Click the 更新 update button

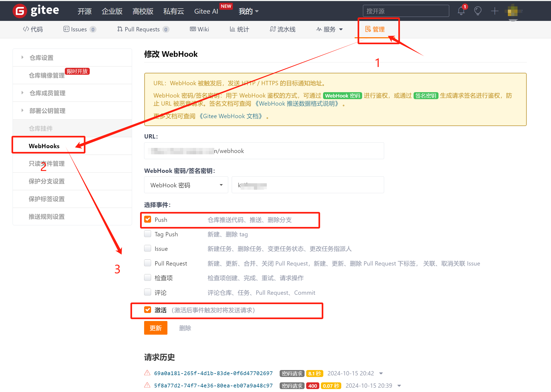point(156,328)
